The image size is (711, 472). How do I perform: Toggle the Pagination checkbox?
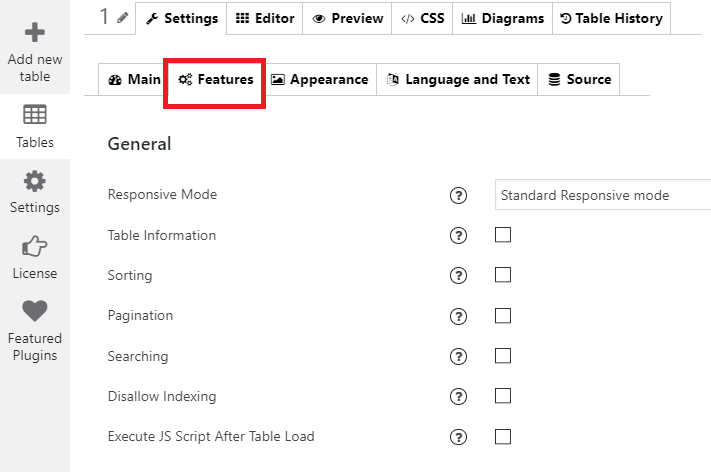tap(503, 316)
